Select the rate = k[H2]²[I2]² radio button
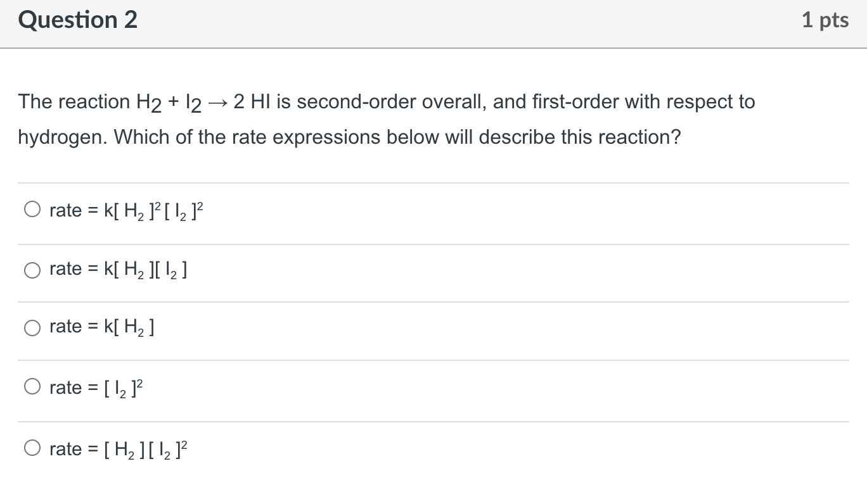This screenshot has width=867, height=504. click(32, 208)
